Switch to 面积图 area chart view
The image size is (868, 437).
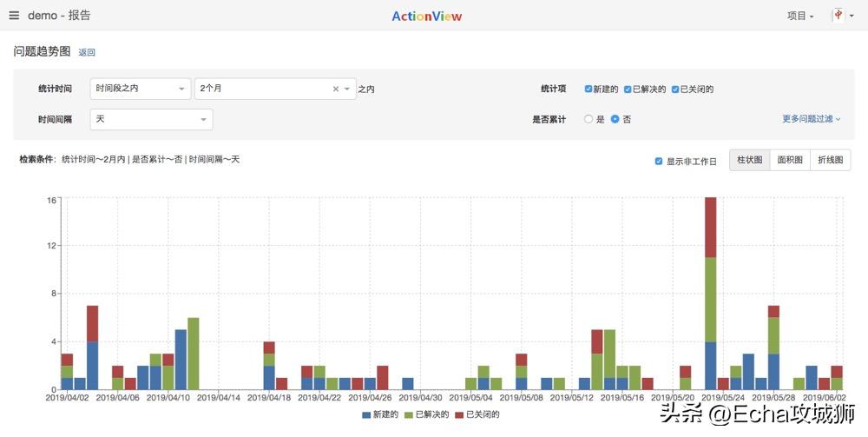click(790, 160)
